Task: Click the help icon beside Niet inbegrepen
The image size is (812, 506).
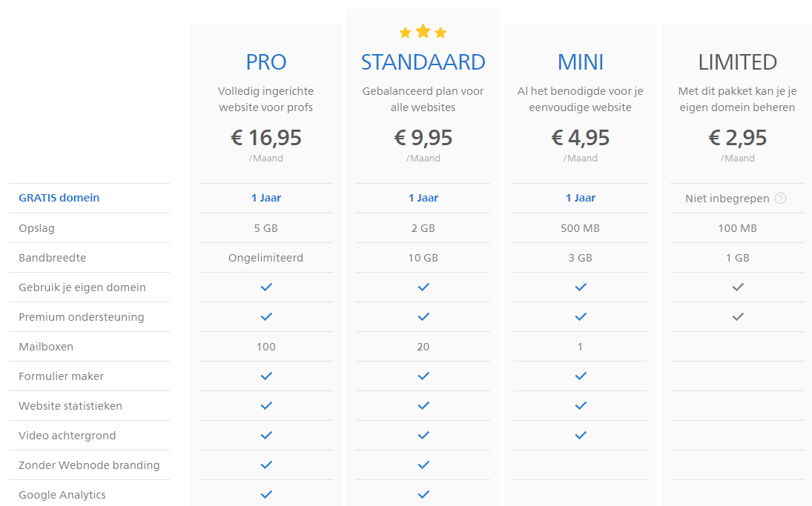Action: tap(780, 198)
